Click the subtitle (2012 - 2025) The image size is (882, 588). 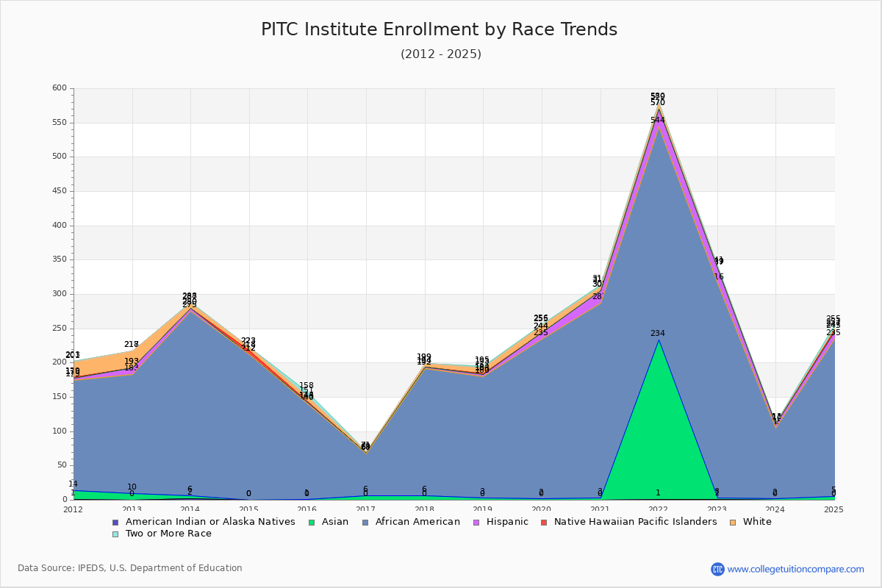click(441, 54)
